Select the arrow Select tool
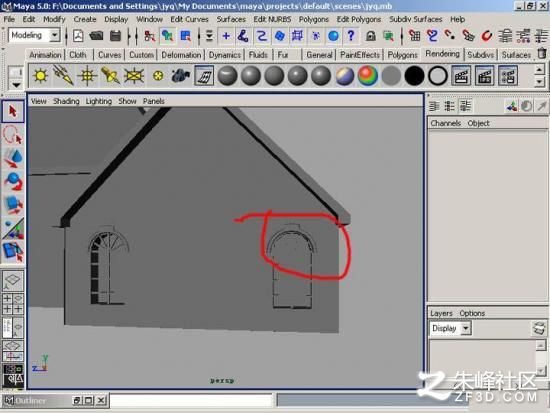This screenshot has height=413, width=550. click(13, 111)
